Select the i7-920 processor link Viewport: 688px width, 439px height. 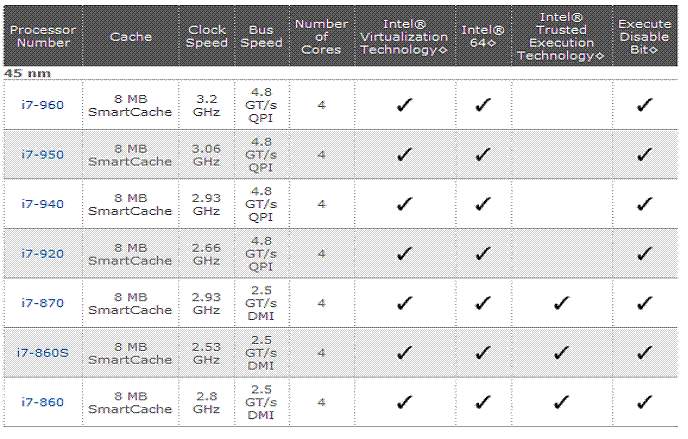point(42,253)
